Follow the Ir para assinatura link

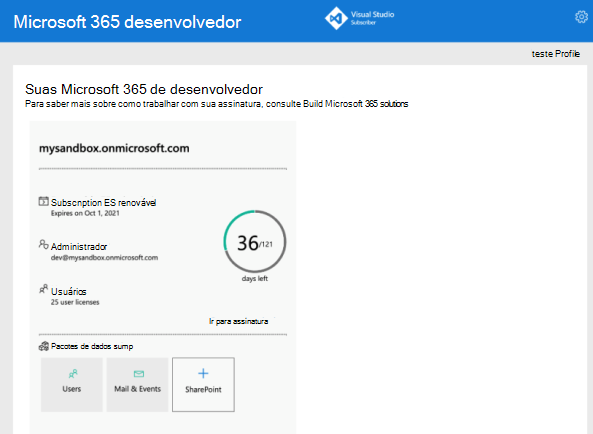coord(239,321)
